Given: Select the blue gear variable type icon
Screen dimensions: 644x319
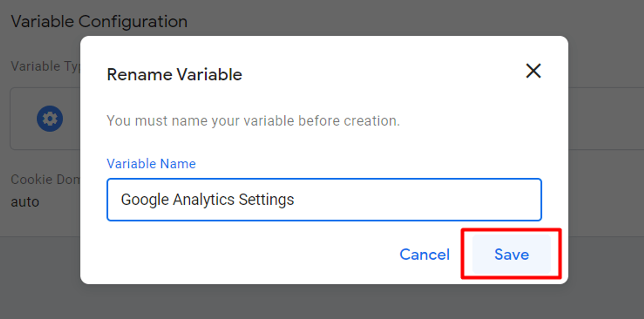Looking at the screenshot, I should point(50,118).
